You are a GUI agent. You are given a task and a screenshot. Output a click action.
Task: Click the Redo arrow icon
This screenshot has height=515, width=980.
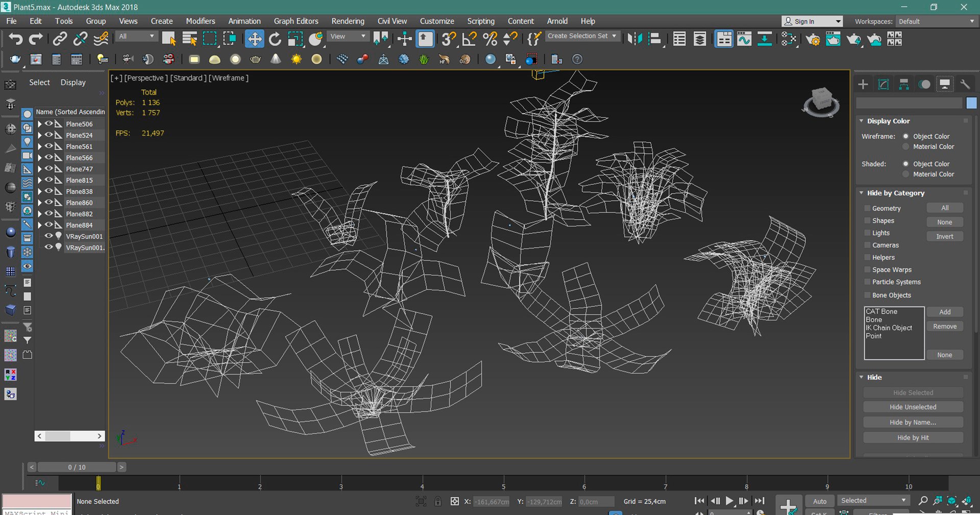[36, 39]
